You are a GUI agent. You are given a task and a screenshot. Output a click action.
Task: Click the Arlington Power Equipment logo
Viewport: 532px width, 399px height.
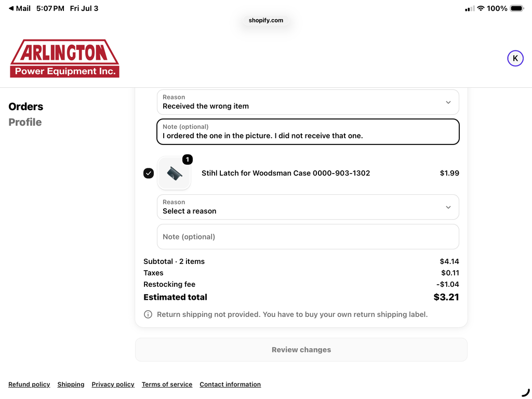64,58
